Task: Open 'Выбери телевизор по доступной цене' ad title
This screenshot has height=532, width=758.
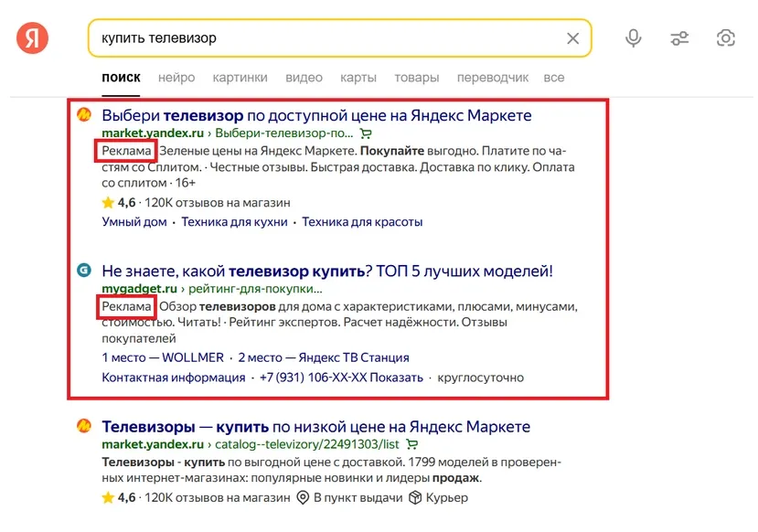Action: point(316,115)
